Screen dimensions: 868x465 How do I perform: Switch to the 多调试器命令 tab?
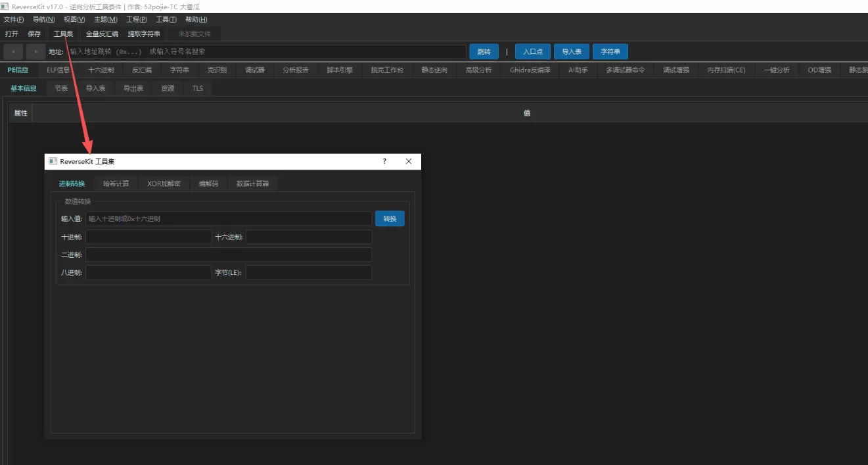(626, 70)
